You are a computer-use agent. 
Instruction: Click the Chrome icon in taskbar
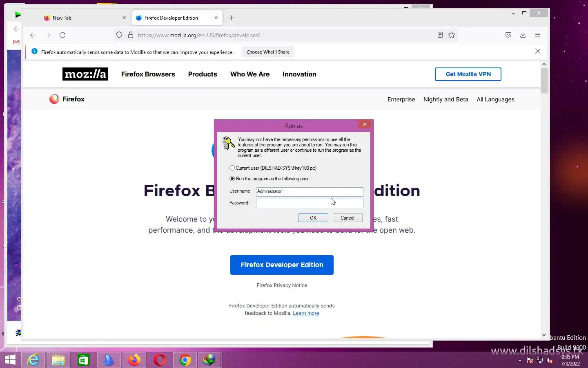pos(185,360)
